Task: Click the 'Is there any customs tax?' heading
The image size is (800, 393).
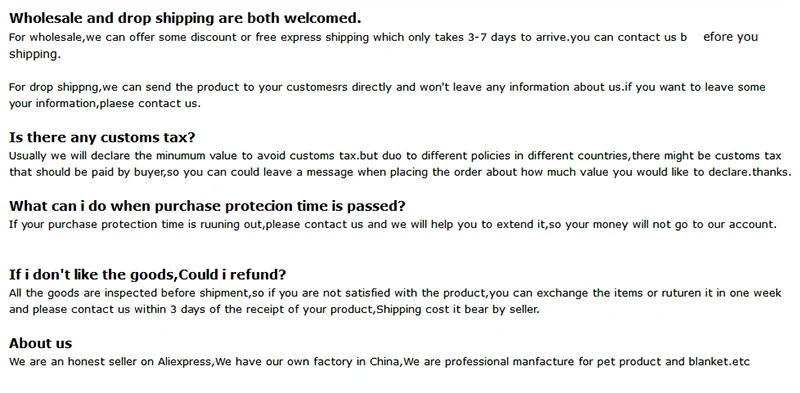Action: tap(102, 138)
